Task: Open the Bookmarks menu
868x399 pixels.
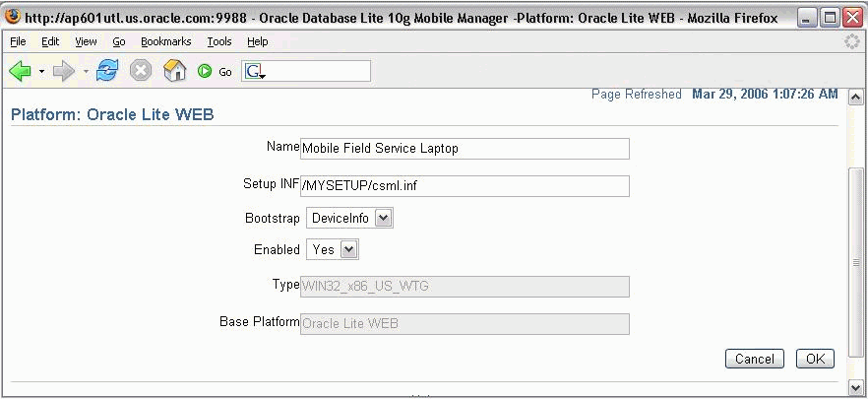Action: [166, 41]
